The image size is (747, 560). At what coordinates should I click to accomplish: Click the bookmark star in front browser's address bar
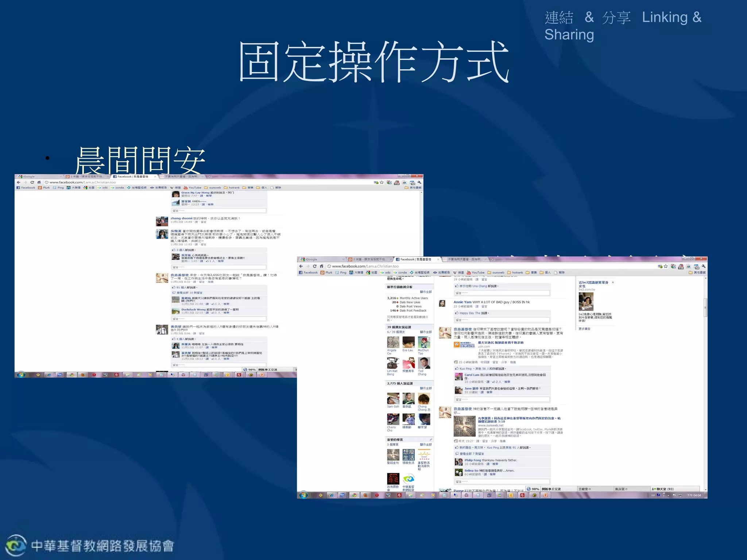coord(666,267)
